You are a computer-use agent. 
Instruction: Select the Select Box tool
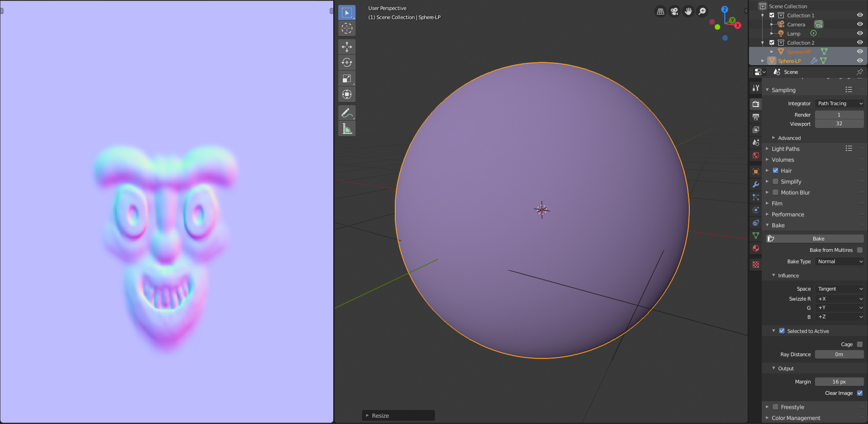347,12
